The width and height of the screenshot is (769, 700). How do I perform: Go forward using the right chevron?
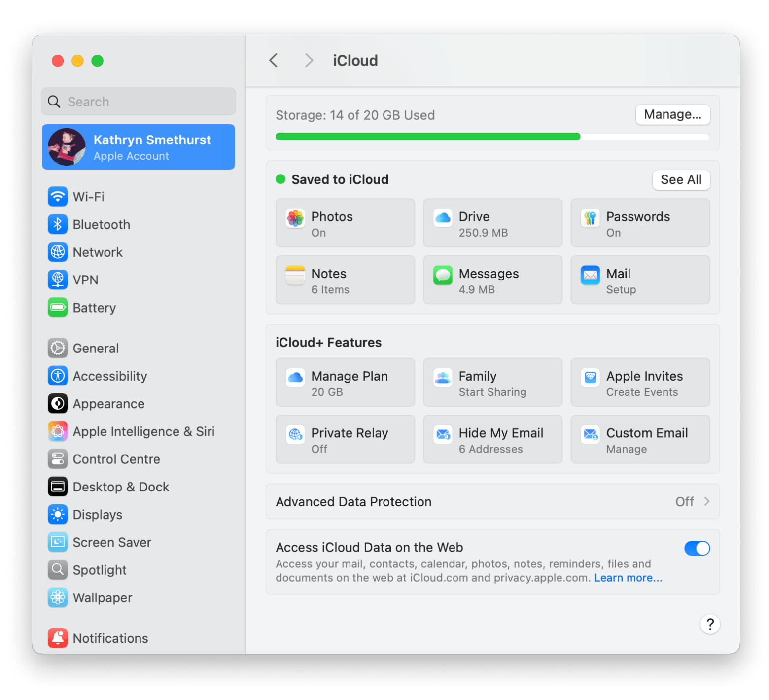309,61
